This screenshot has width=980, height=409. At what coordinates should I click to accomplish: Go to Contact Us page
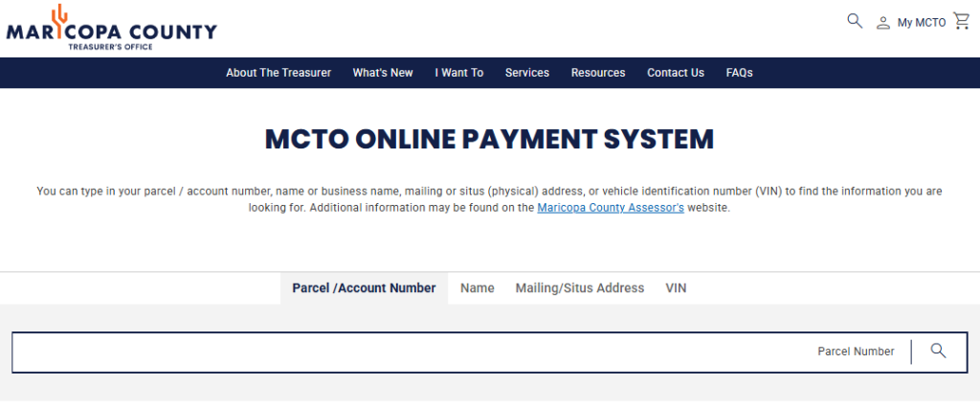[676, 73]
